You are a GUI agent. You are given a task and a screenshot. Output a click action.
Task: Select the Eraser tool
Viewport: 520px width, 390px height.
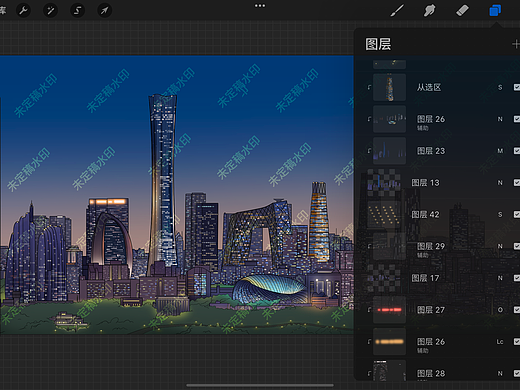point(462,11)
